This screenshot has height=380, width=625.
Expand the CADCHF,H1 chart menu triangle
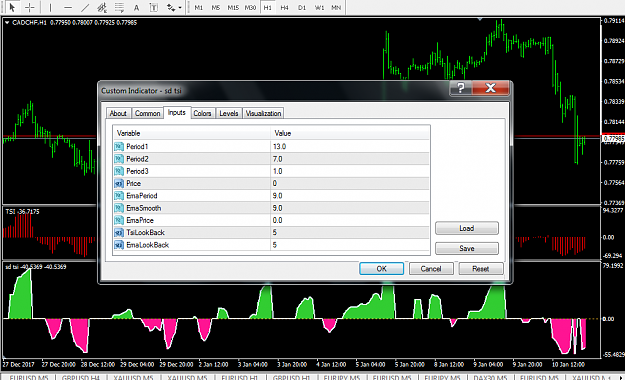point(7,23)
